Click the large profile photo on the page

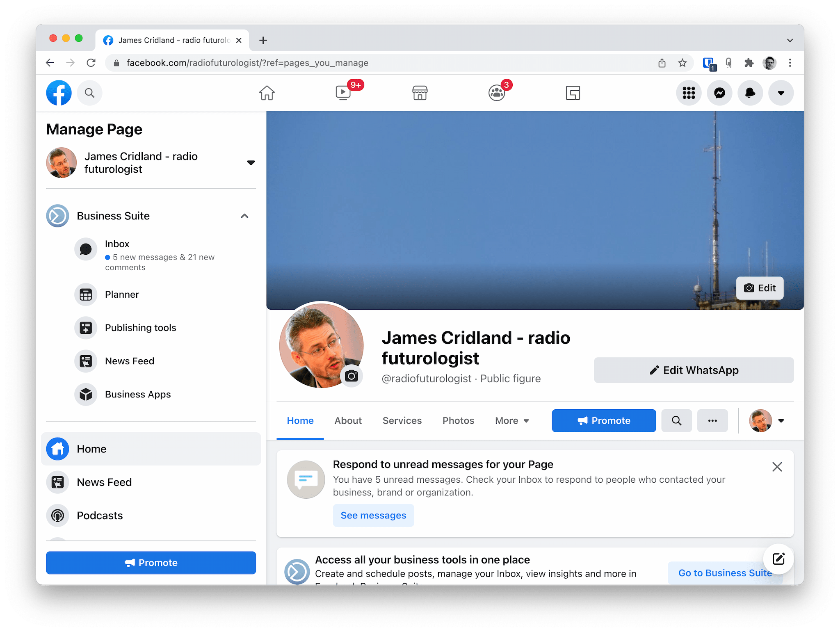tap(321, 345)
